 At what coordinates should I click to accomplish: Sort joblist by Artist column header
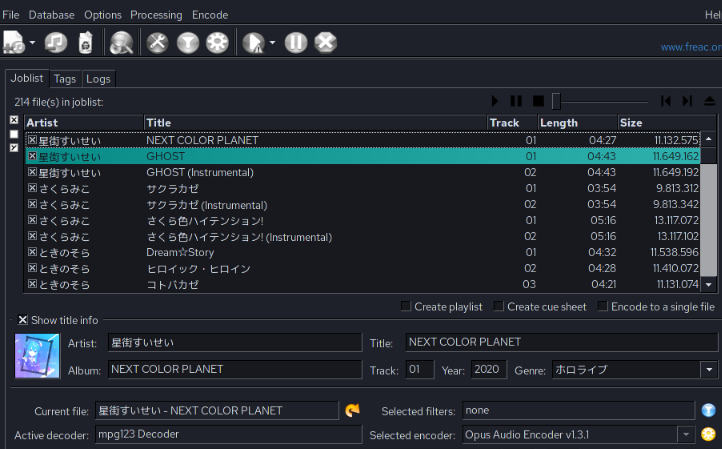point(84,122)
